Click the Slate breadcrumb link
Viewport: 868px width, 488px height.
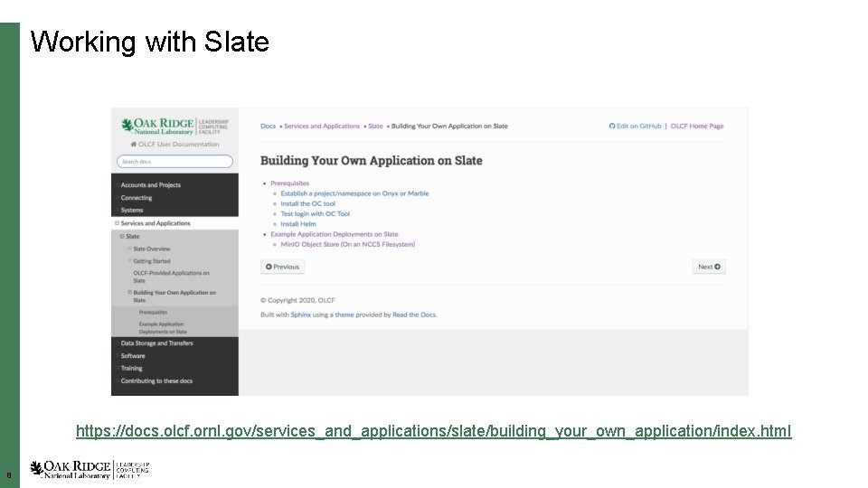pyautogui.click(x=375, y=127)
